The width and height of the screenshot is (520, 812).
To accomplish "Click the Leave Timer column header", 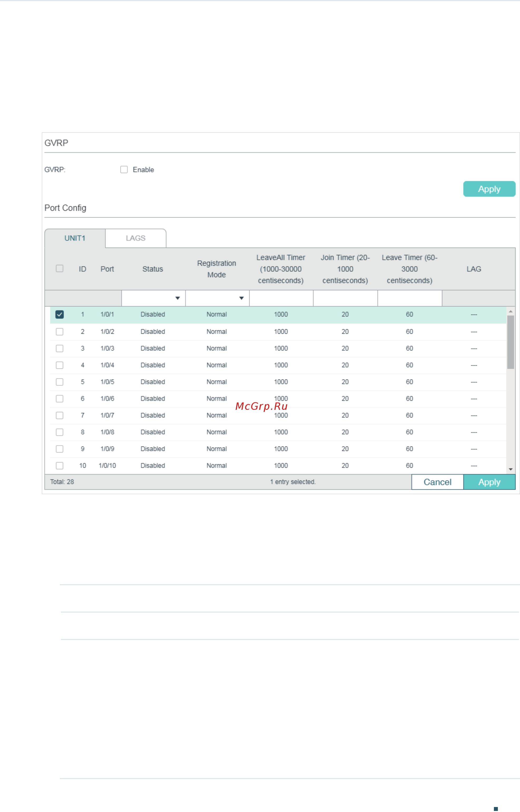I will 410,269.
